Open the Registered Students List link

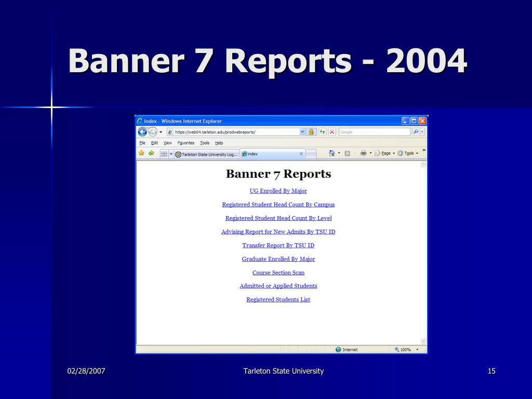(x=278, y=299)
